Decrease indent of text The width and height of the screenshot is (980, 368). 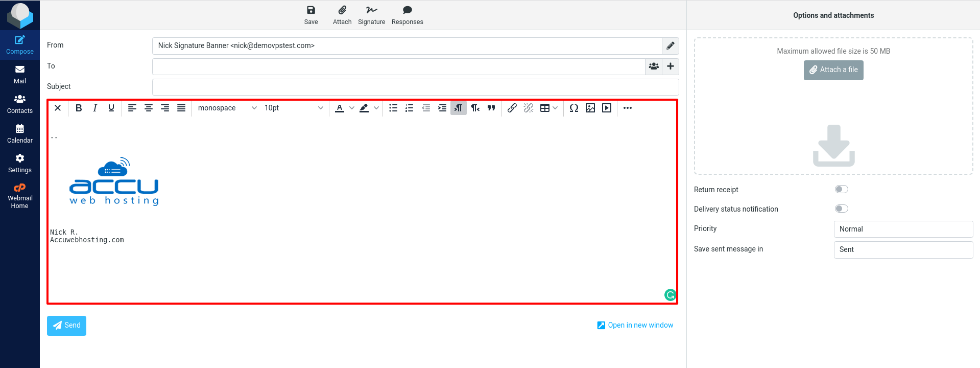coord(426,108)
